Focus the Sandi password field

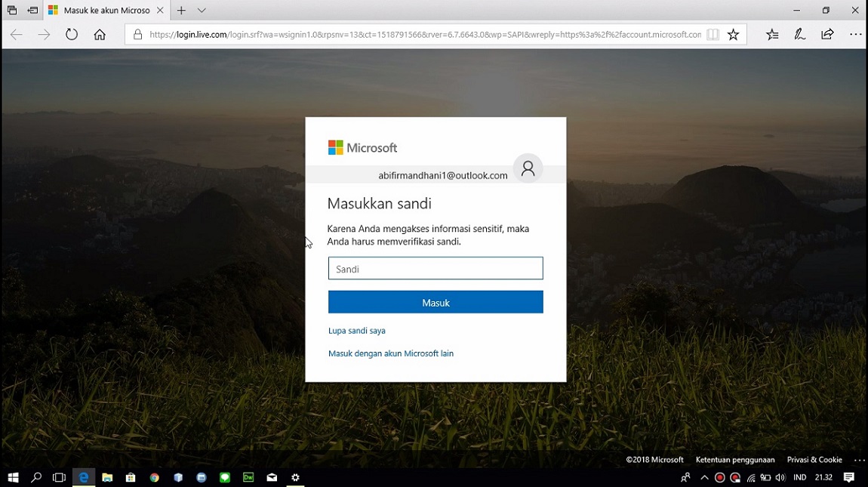pos(436,269)
